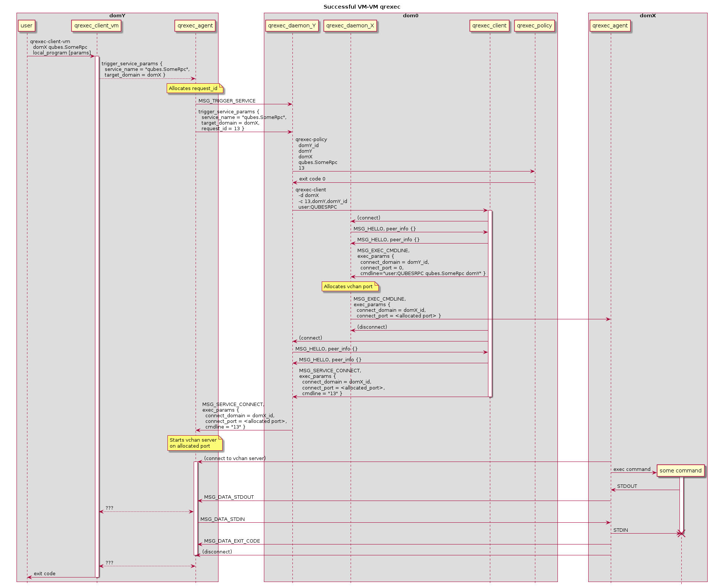711x588 pixels.
Task: Select the qrexec_client_vm participant box
Action: point(96,26)
